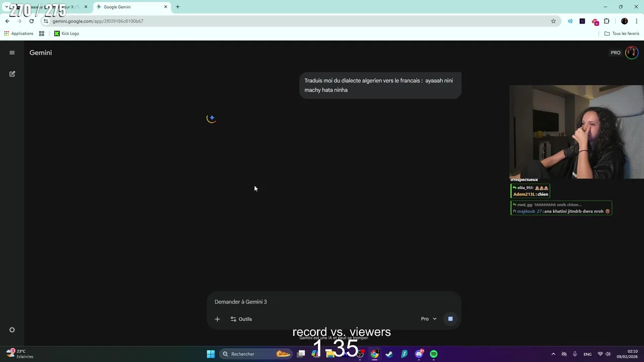The height and width of the screenshot is (362, 644).
Task: Click the microphone tray icon
Action: (x=575, y=354)
